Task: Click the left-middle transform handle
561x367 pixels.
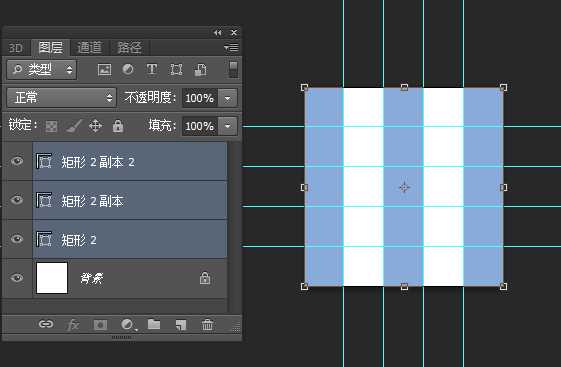Action: (304, 187)
